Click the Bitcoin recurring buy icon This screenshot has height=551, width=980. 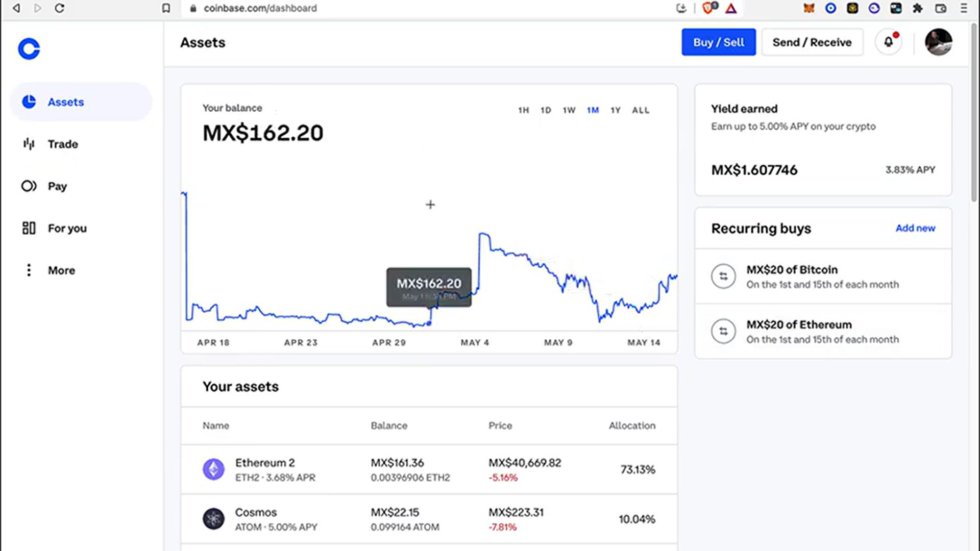pos(723,277)
